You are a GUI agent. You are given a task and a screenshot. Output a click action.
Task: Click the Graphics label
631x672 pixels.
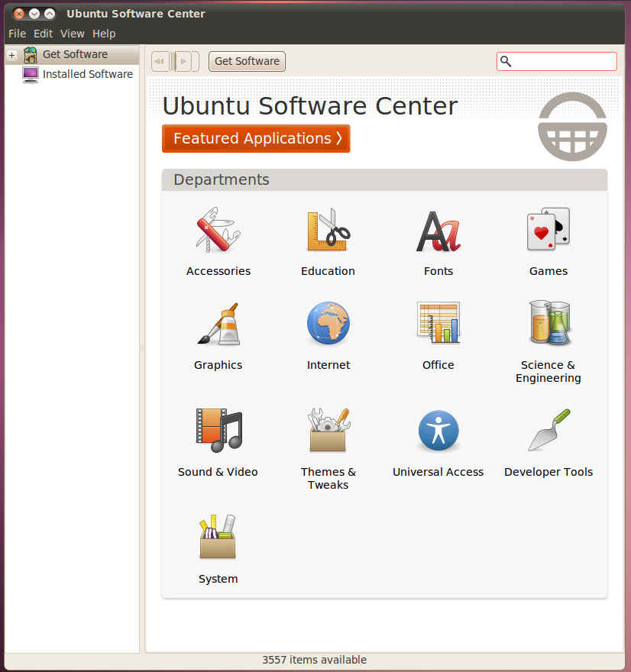(218, 365)
